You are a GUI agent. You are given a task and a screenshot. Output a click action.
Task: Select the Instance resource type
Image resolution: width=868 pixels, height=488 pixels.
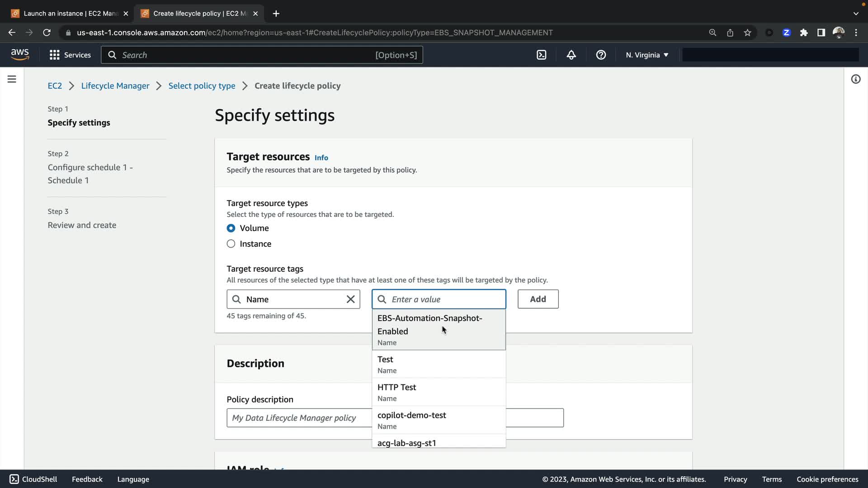[x=231, y=244]
